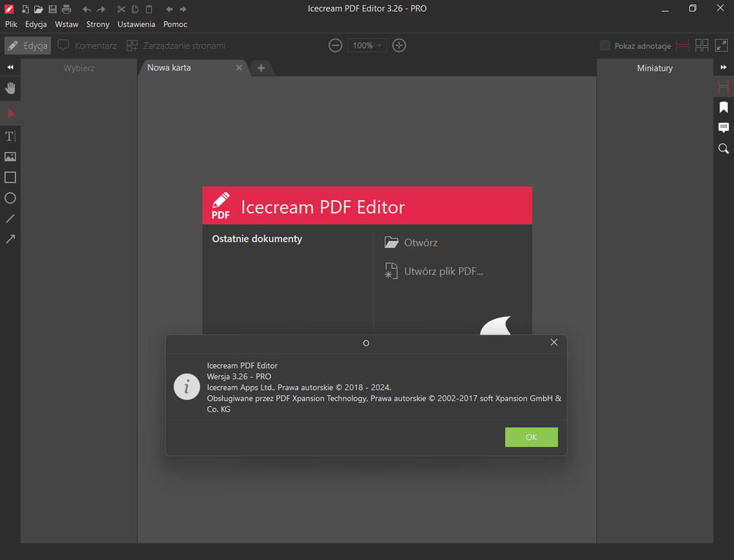Open the Plik menu

[11, 24]
